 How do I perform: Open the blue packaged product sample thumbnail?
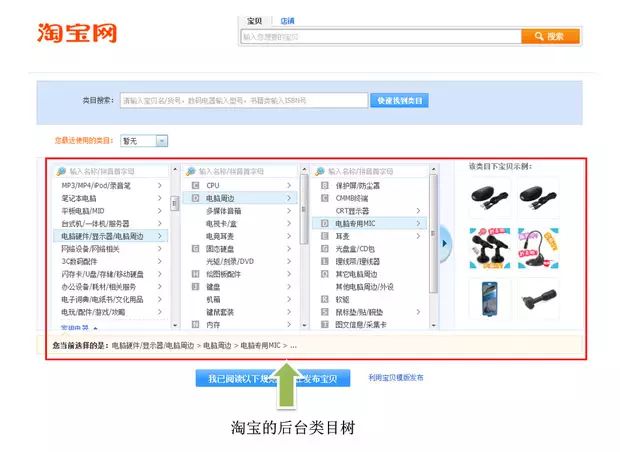point(490,299)
